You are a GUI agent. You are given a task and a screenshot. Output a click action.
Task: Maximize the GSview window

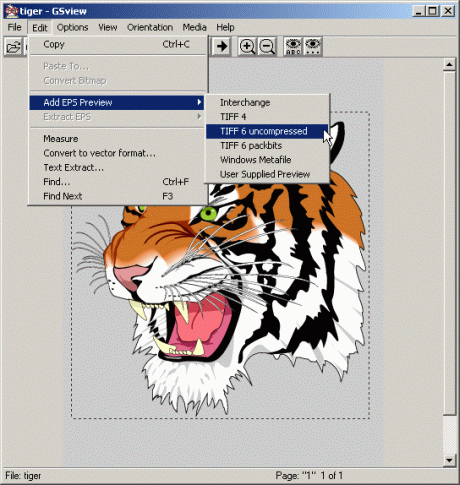[432, 11]
